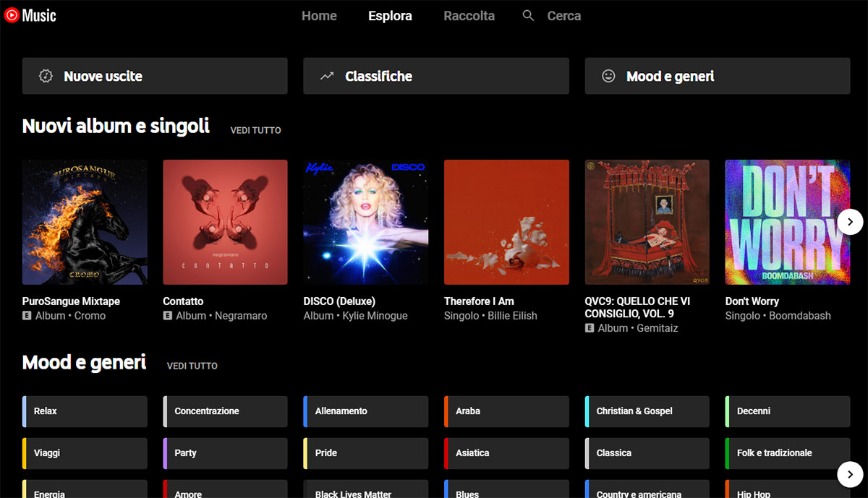The height and width of the screenshot is (498, 868).
Task: Open the Billie Eilish artist link
Action: click(512, 316)
